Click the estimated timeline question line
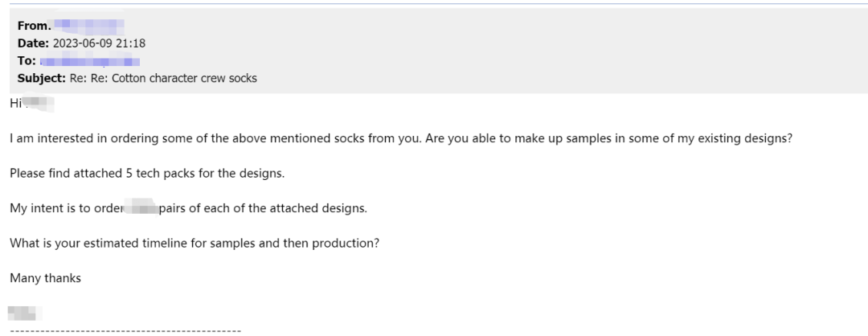Viewport: 868px width, 336px height. (x=194, y=244)
